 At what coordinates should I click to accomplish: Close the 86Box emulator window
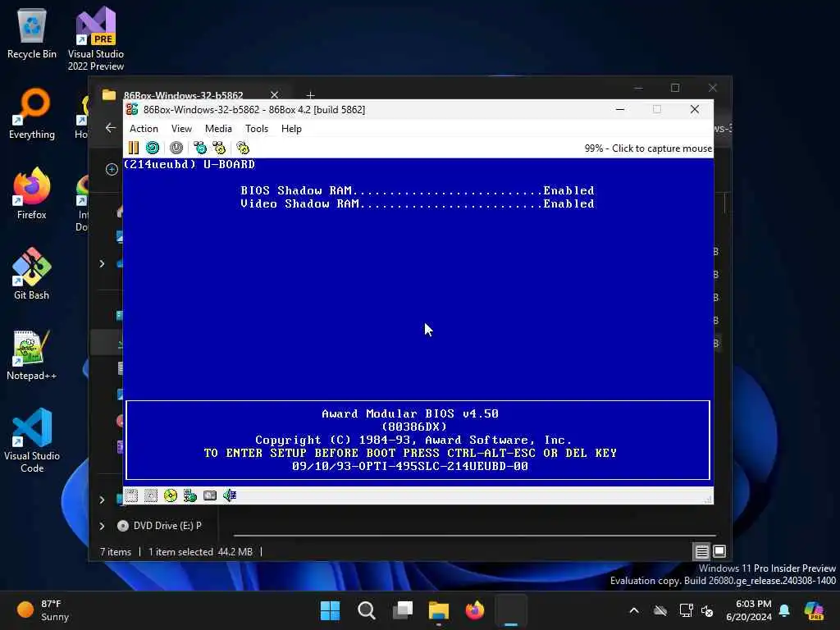tap(695, 109)
